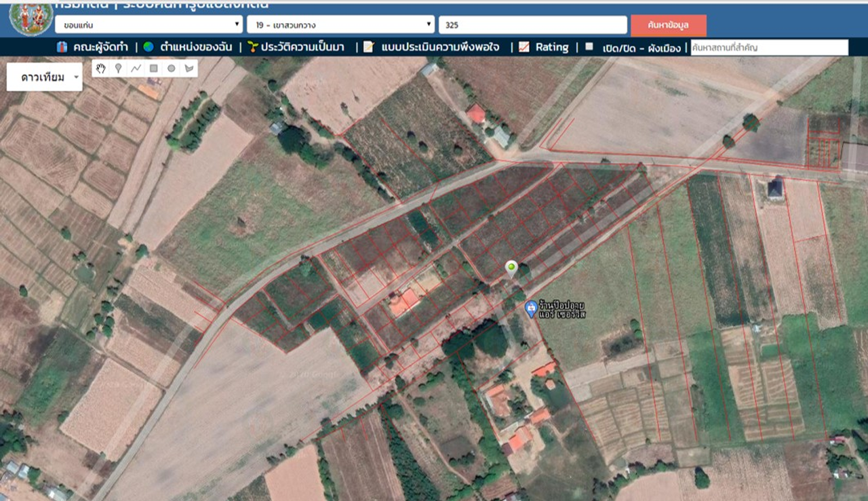Select the rectangle drawing tool
This screenshot has width=868, height=501.
tap(154, 68)
